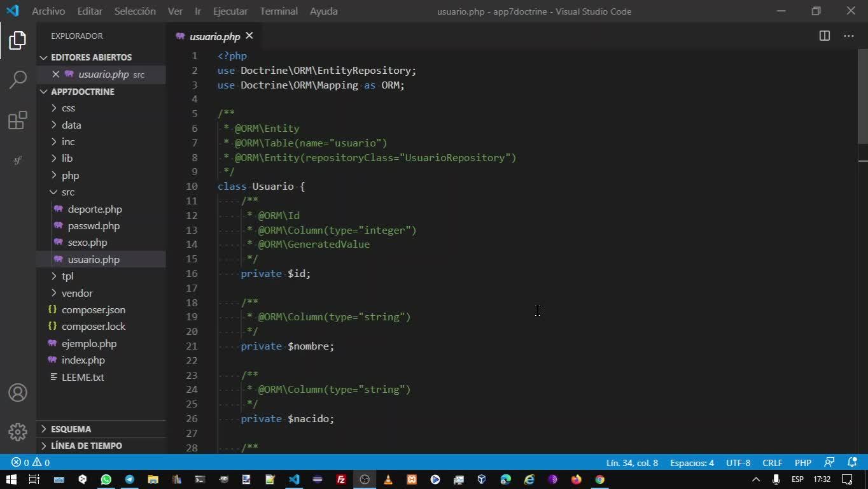Click the errors and warnings indicator
Image resolution: width=868 pixels, height=489 pixels.
[31, 463]
